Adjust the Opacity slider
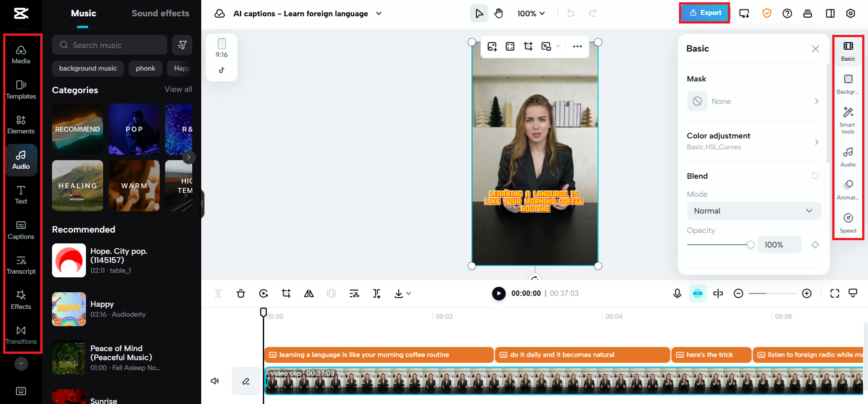Image resolution: width=868 pixels, height=404 pixels. 720,245
